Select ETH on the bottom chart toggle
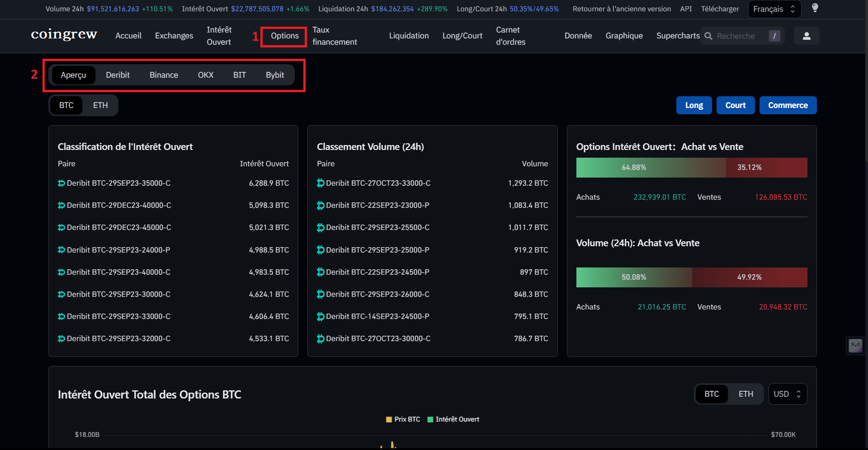 [x=745, y=394]
